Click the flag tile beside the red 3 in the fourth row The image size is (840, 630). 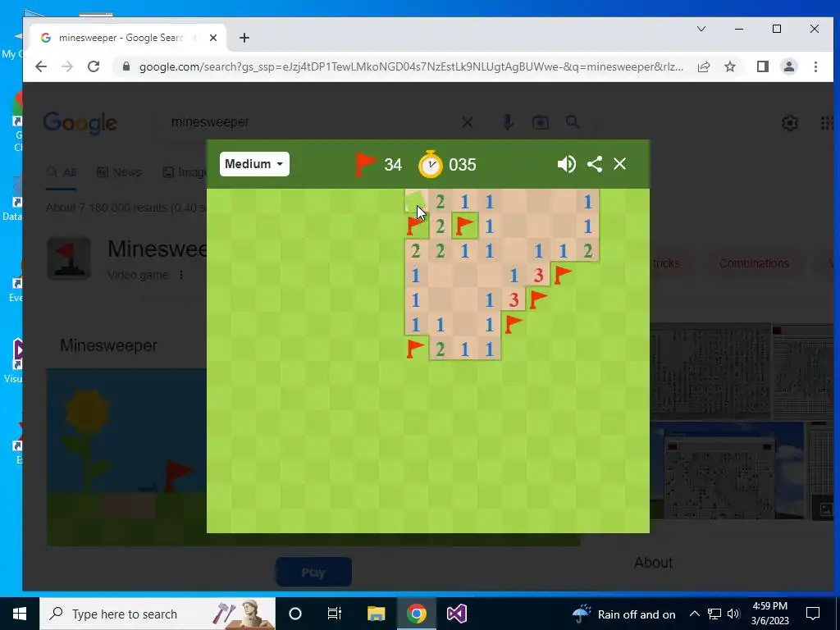coord(563,275)
